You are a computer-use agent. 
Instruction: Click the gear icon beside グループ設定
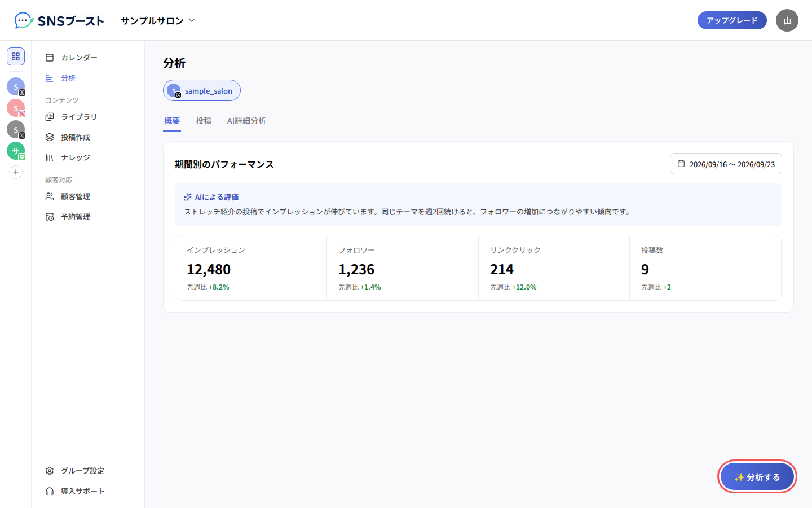click(50, 471)
